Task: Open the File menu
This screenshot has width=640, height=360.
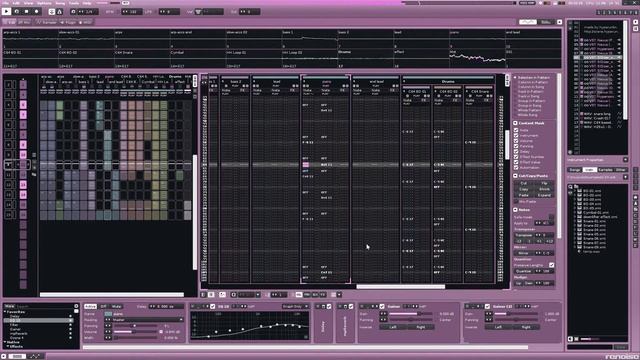Action: [5, 3]
